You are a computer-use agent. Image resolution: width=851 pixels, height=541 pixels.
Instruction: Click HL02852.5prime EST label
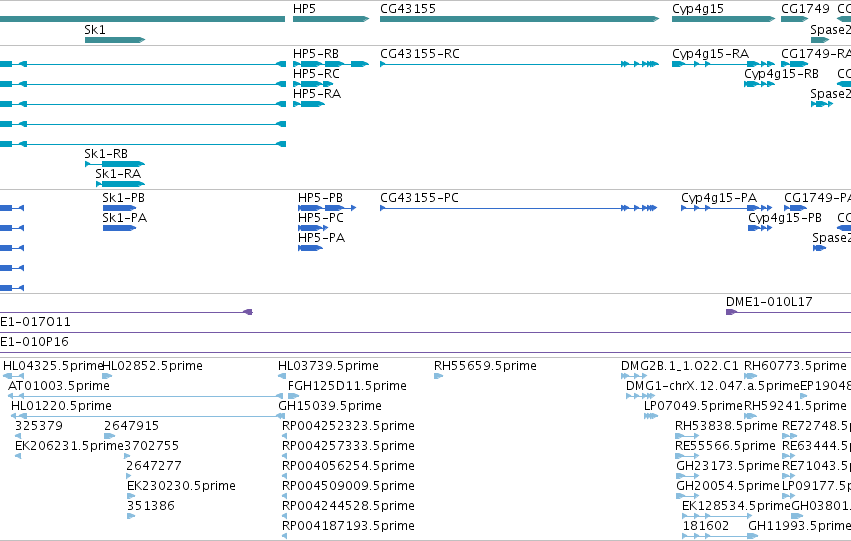153,366
